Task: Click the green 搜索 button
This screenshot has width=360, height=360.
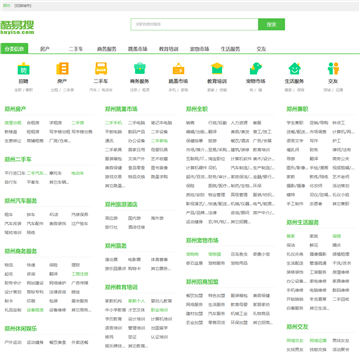Action: point(271,24)
